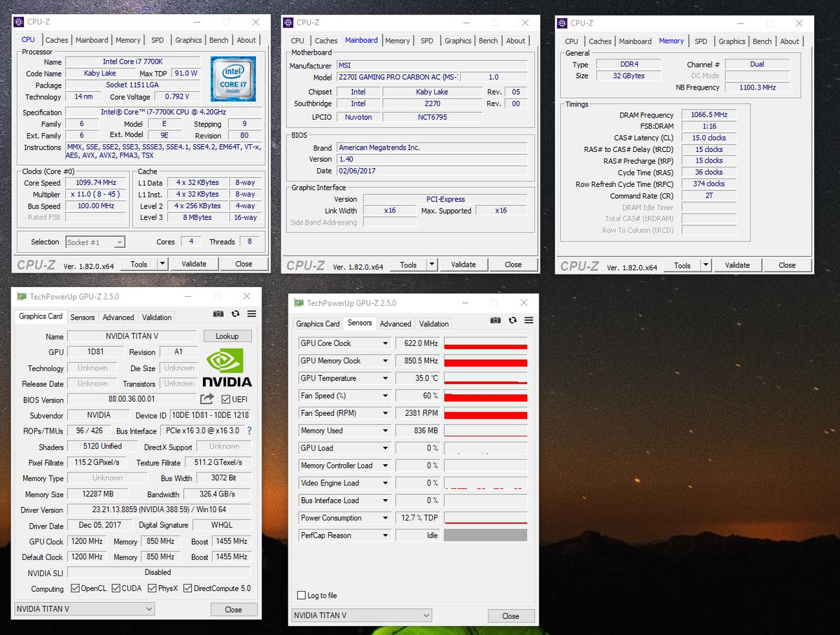
Task: Click the BIOS save/share arrow icon in GPU-Z
Action: coord(207,399)
